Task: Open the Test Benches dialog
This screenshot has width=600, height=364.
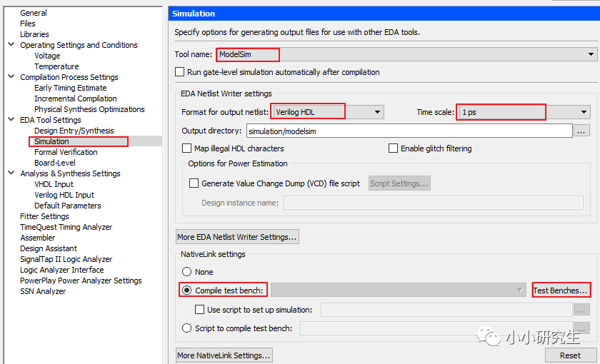Action: (x=561, y=290)
